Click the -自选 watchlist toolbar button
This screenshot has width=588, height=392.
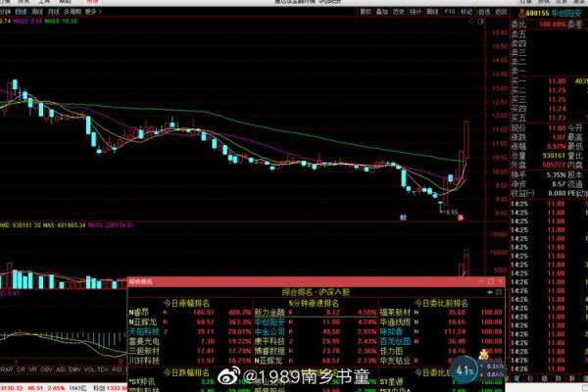pyautogui.click(x=483, y=12)
